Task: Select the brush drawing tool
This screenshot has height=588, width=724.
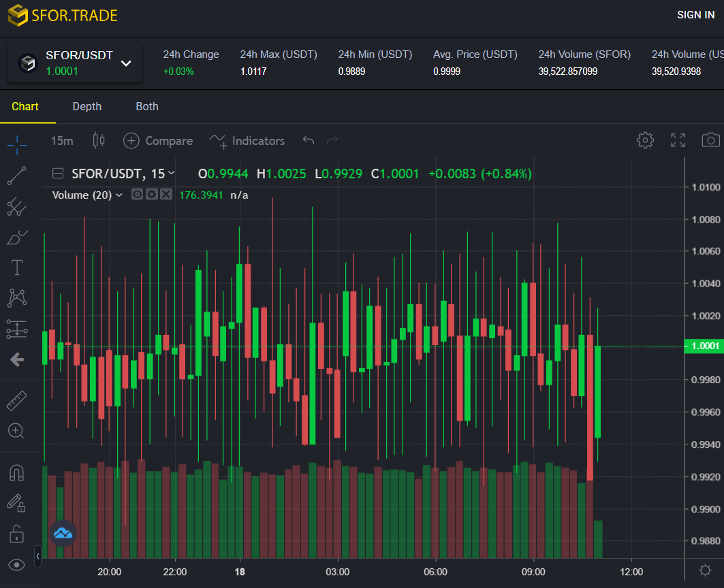Action: pos(17,238)
